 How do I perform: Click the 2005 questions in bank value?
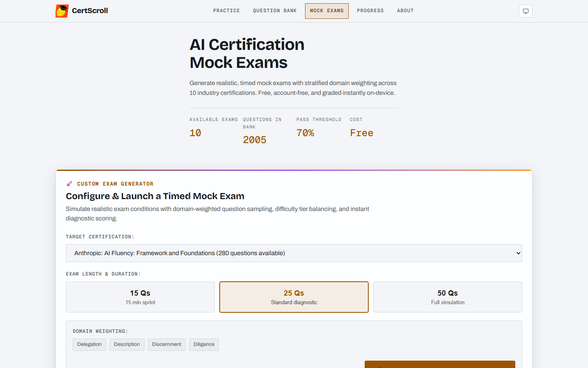coord(254,140)
